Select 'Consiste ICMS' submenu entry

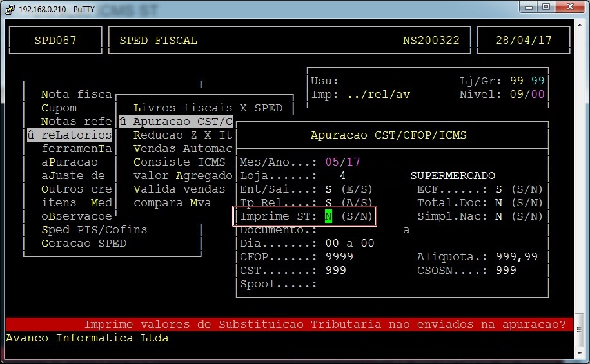[x=179, y=162]
